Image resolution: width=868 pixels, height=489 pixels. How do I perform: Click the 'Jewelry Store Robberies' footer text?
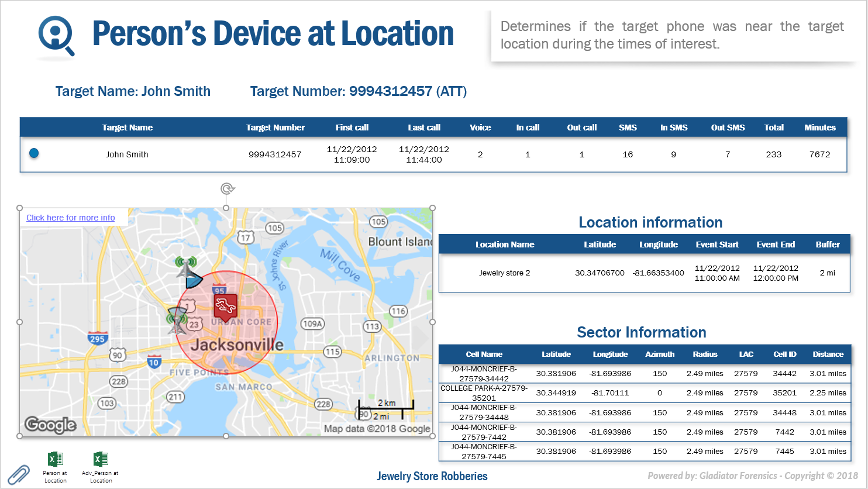coord(432,476)
